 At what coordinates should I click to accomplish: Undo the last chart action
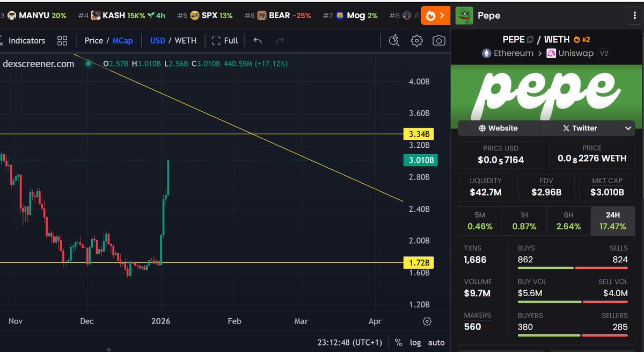click(x=258, y=40)
